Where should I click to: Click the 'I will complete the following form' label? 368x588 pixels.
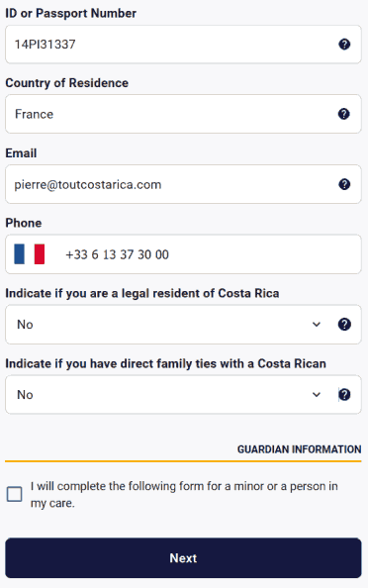pos(184,494)
